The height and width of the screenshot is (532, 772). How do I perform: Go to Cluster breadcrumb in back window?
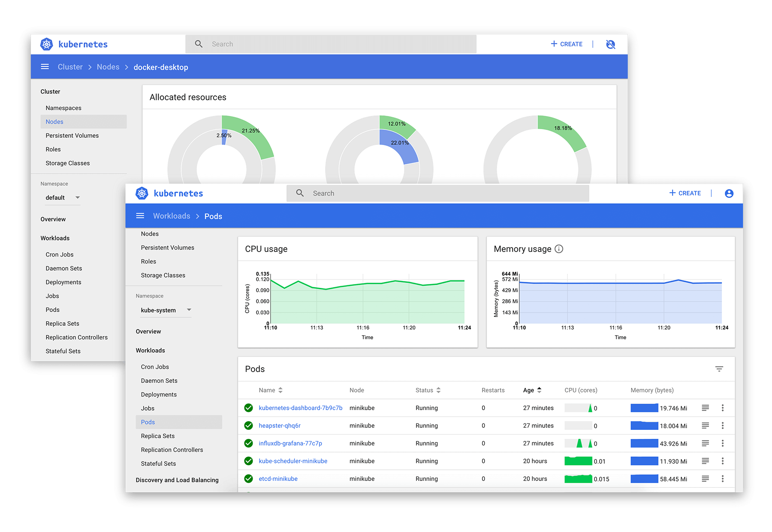[70, 67]
